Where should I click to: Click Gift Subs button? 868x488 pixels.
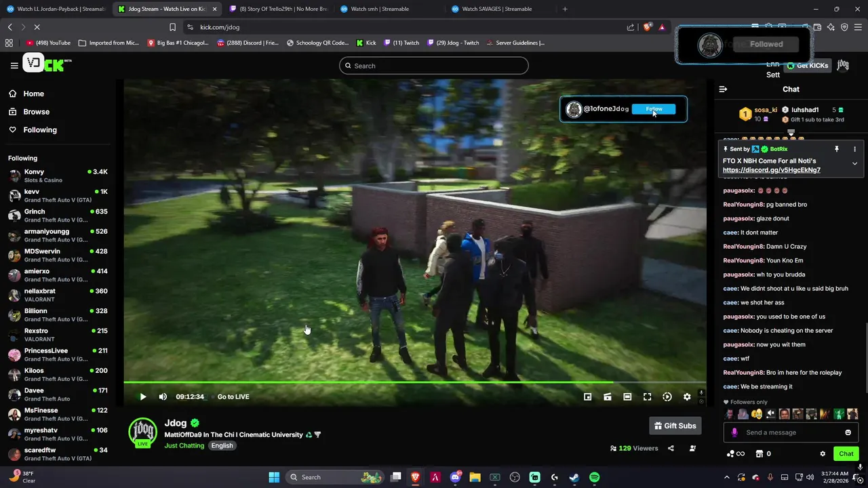click(675, 426)
